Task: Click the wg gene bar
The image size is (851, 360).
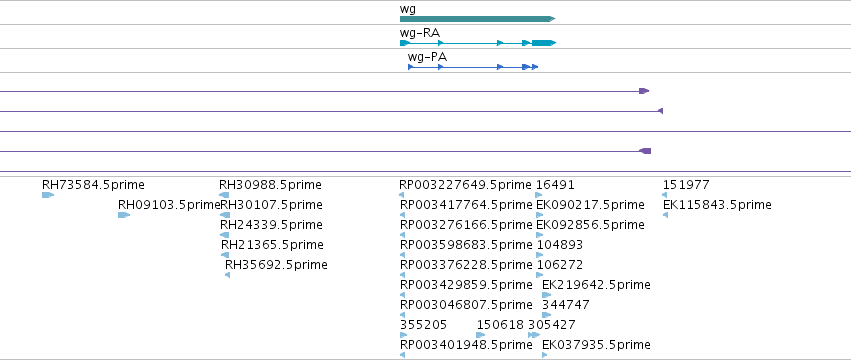Action: pyautogui.click(x=477, y=19)
